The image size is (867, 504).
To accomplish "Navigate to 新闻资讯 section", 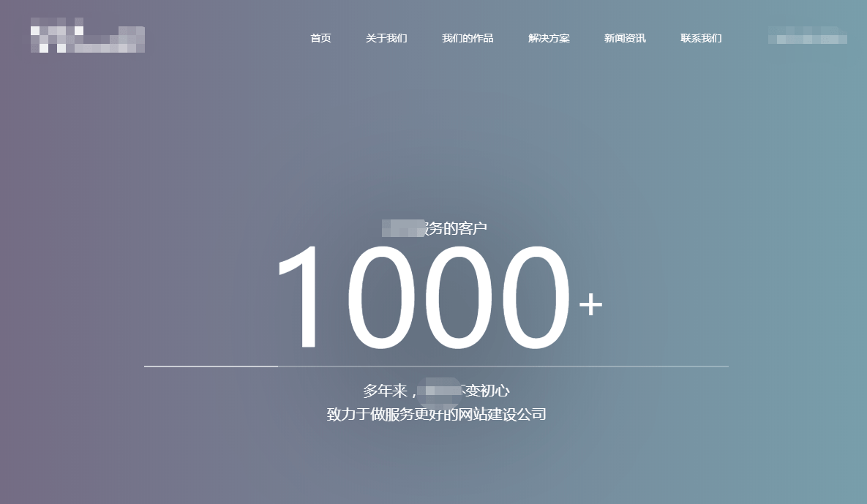I will (625, 38).
